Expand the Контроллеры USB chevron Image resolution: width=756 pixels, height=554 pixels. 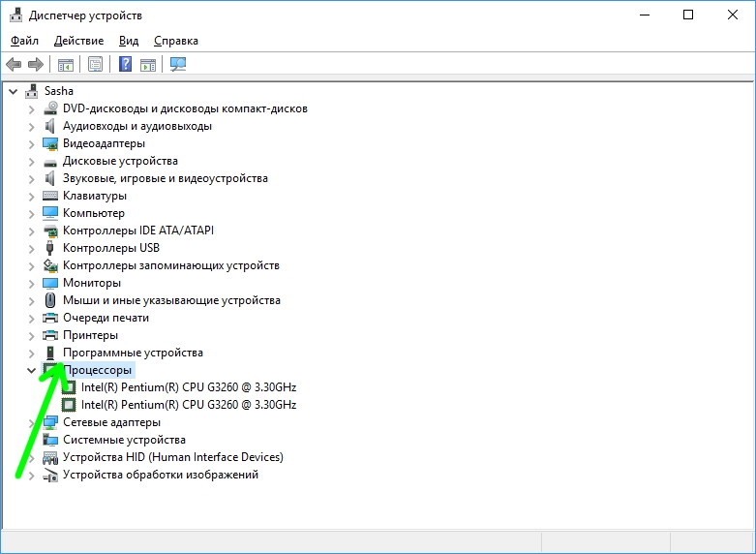31,249
